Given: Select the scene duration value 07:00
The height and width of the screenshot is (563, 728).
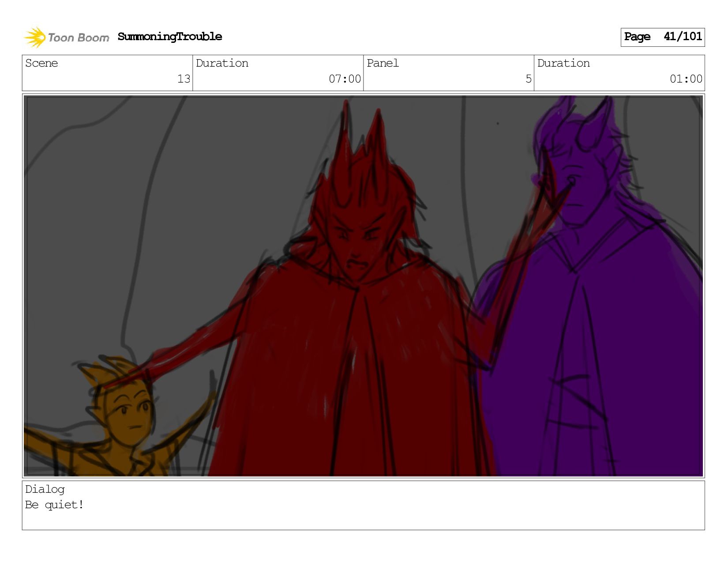Looking at the screenshot, I should (345, 79).
